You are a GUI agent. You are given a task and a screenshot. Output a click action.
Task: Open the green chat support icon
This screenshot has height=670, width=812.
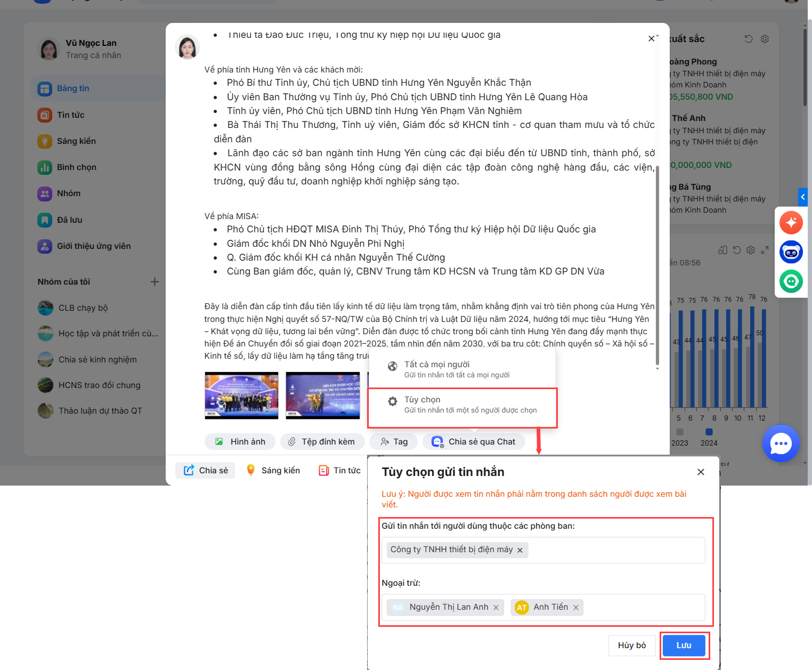click(791, 281)
